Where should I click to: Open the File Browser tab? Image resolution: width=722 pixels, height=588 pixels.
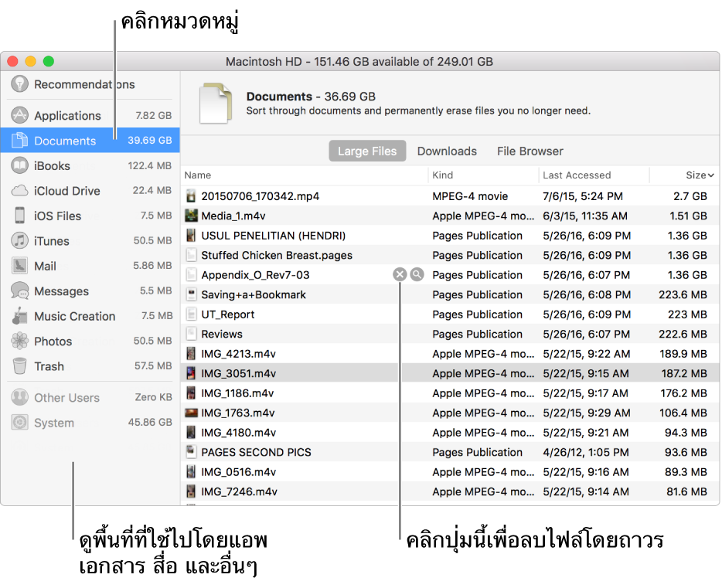click(530, 151)
